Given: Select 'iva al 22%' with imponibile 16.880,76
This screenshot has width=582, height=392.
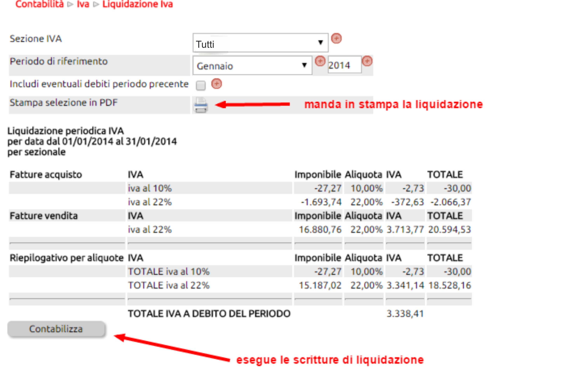Looking at the screenshot, I should [x=150, y=230].
